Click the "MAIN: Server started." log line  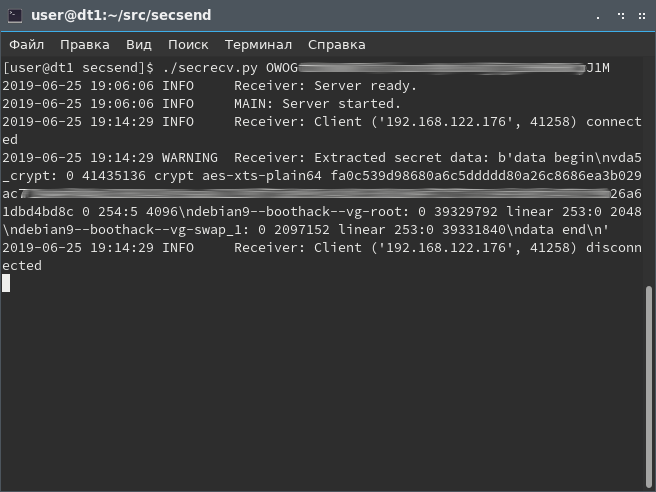317,104
